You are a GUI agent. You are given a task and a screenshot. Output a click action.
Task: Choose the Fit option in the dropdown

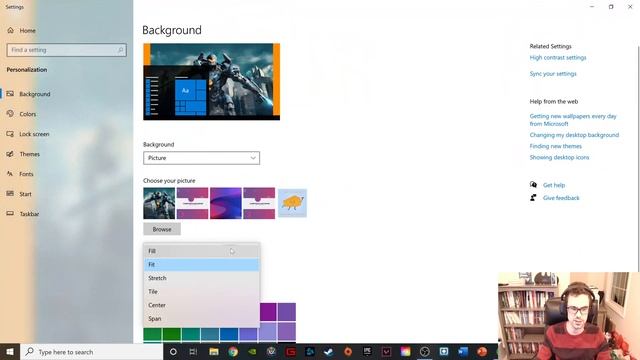[x=202, y=264]
